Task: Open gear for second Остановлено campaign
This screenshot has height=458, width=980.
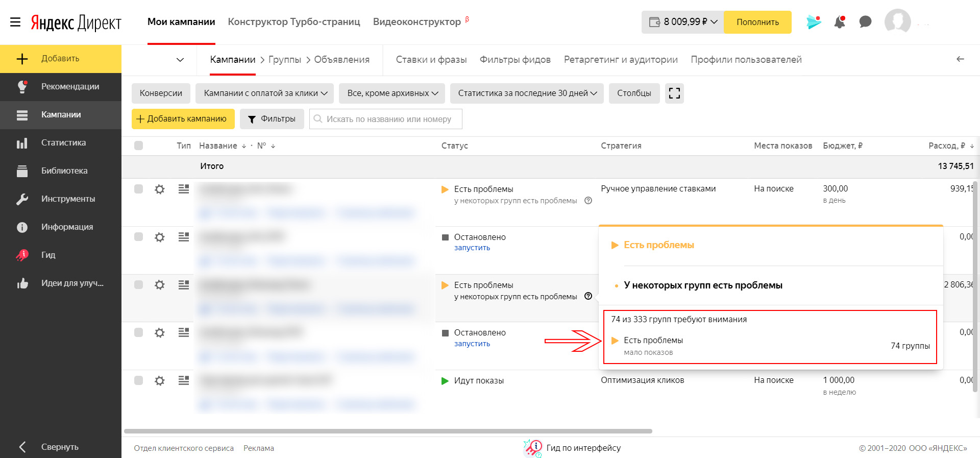Action: [x=160, y=333]
